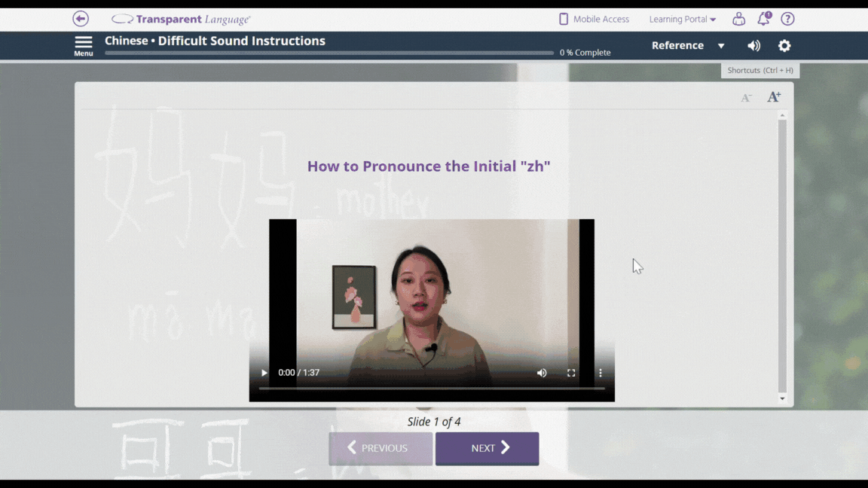Check the notifications bell icon
This screenshot has width=868, height=488.
[763, 19]
